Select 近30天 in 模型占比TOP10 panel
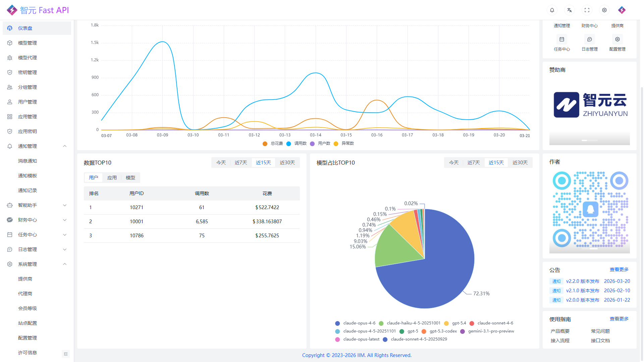This screenshot has width=644, height=362. tap(520, 163)
